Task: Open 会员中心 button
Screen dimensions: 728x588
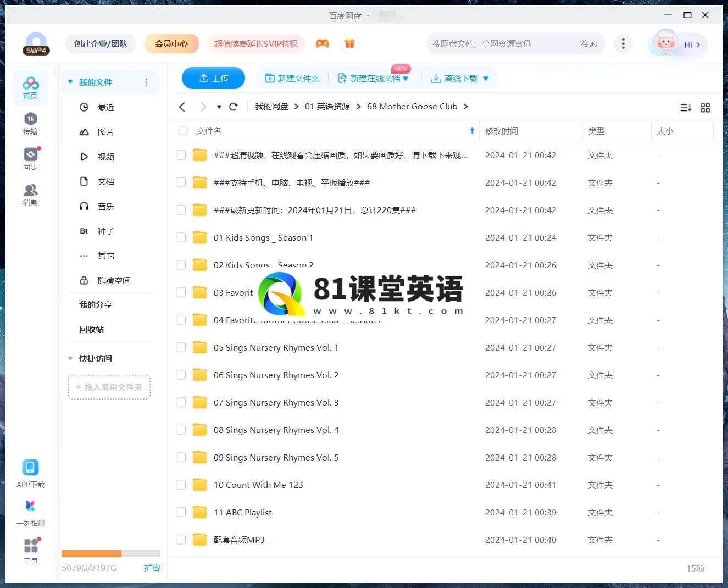Action: 171,43
